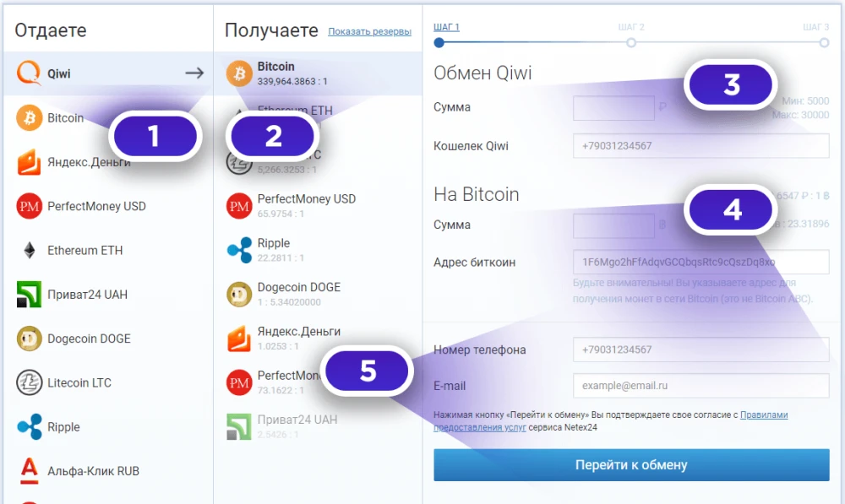The image size is (845, 504).
Task: Click the Перейти к обмену button
Action: [631, 464]
